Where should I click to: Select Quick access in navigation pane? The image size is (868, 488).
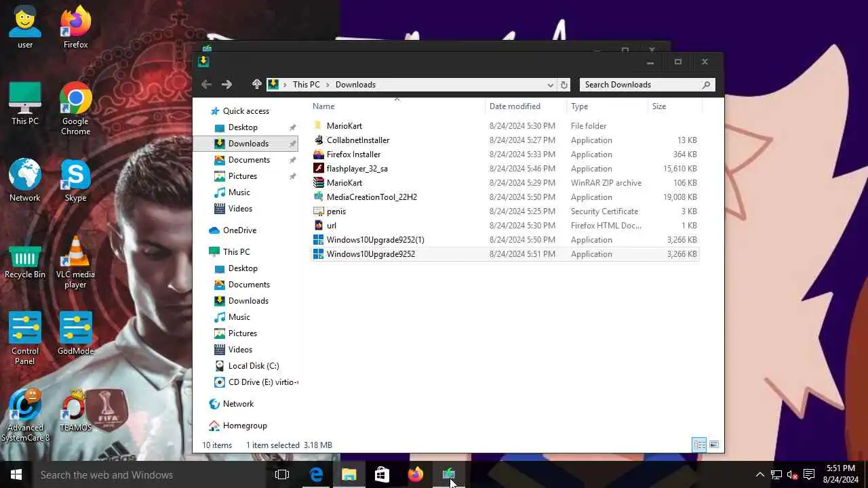(x=246, y=111)
